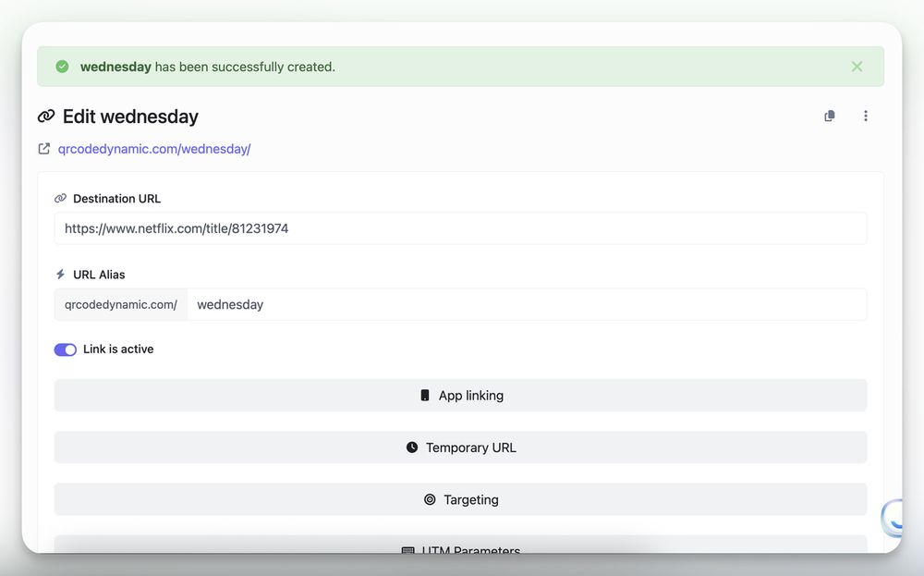Click lightning bolt icon beside URL Alias
This screenshot has height=576, width=924.
(x=61, y=275)
